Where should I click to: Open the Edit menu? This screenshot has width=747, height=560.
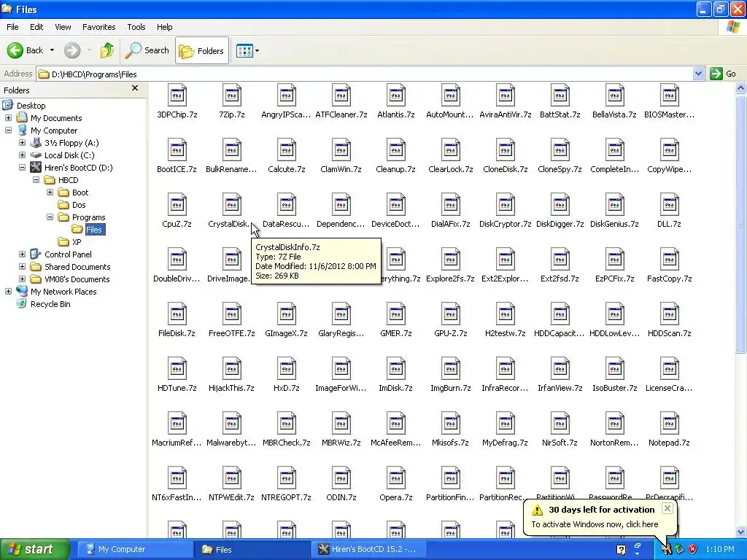point(36,27)
